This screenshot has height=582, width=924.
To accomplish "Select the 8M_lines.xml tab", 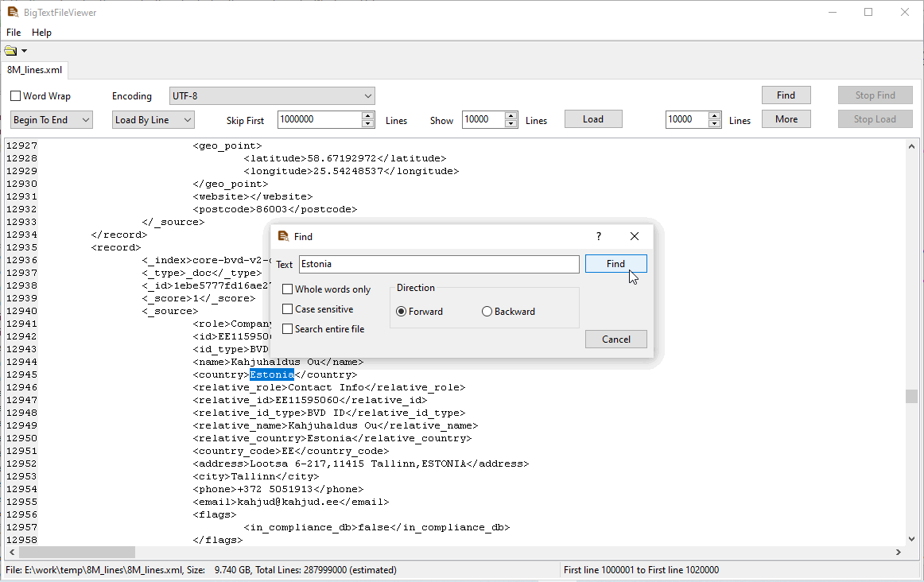I will coord(34,70).
